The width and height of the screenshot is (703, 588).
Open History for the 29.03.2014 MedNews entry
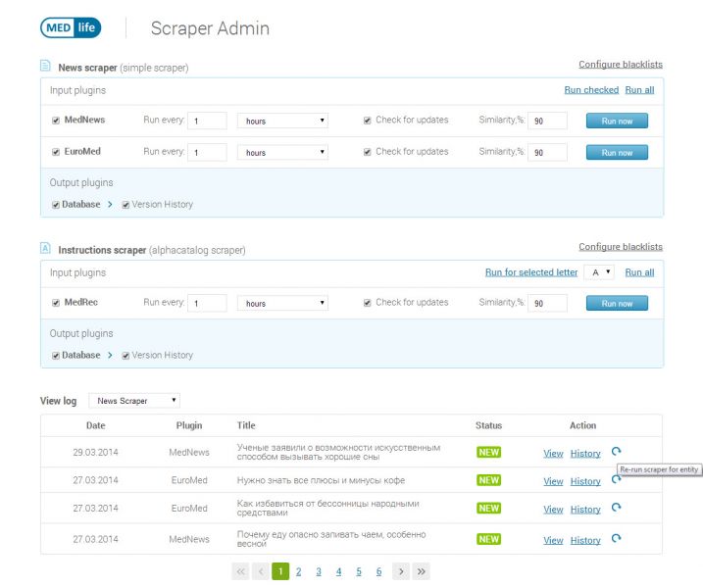click(585, 453)
